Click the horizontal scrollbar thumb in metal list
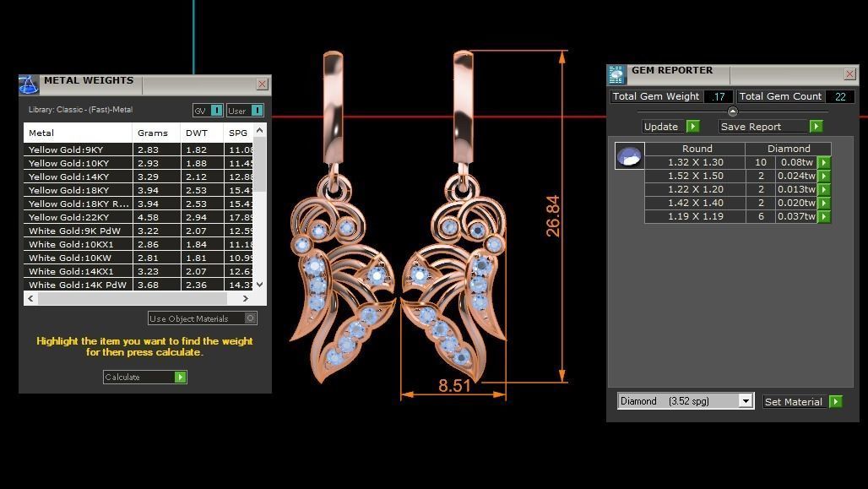Image resolution: width=868 pixels, height=489 pixels. pyautogui.click(x=133, y=298)
